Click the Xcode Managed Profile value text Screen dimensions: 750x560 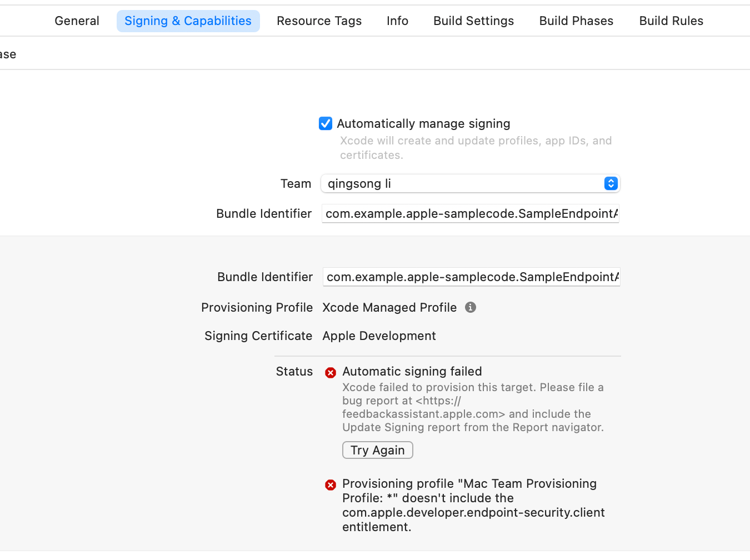pyautogui.click(x=389, y=308)
